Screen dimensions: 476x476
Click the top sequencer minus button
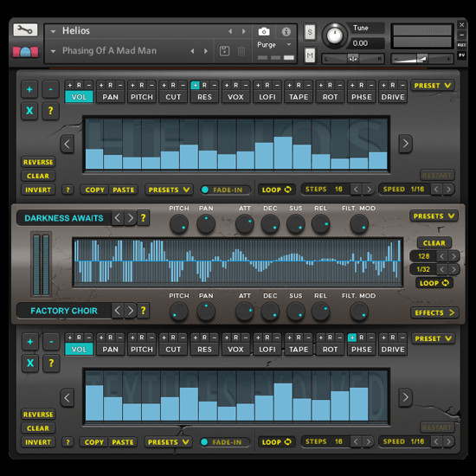coord(50,89)
